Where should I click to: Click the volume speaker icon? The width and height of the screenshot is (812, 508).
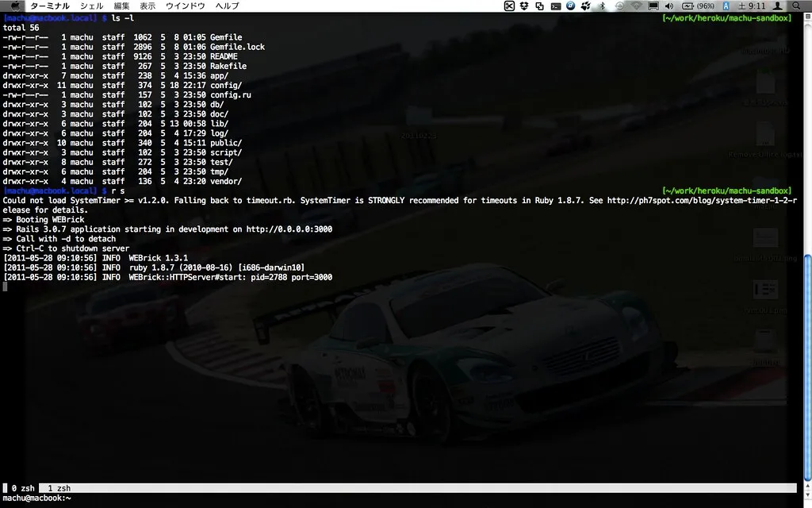click(x=669, y=6)
